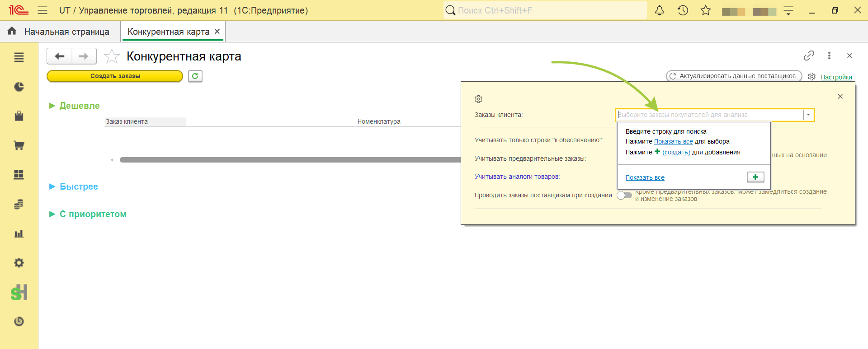Click the green plus create button
This screenshot has width=868, height=349.
click(x=755, y=177)
